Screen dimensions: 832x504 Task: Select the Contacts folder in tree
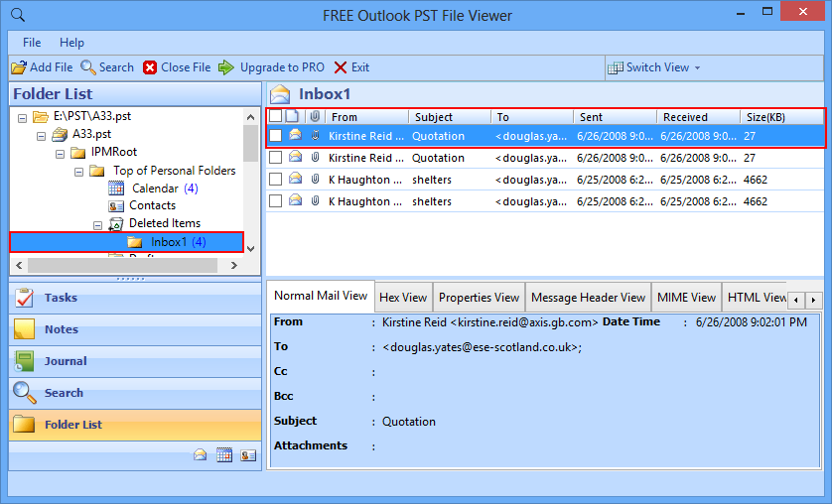tap(152, 205)
